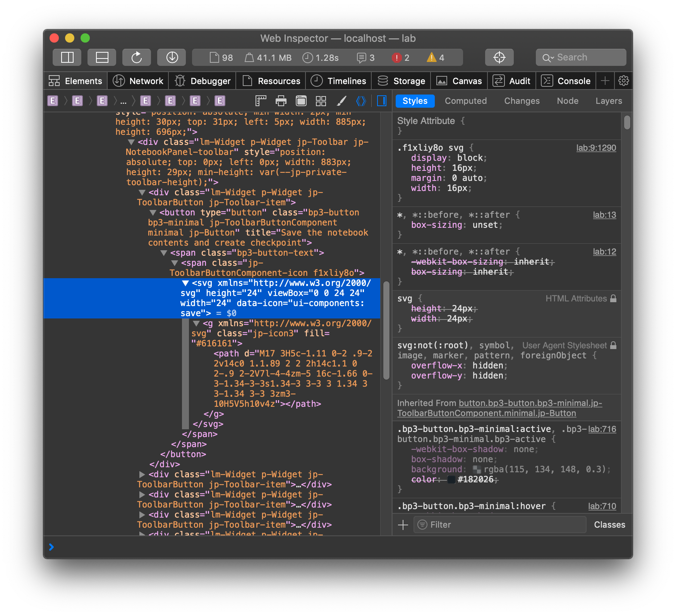Toggle dark appearance icon in toolbar
The image size is (676, 616).
[301, 101]
